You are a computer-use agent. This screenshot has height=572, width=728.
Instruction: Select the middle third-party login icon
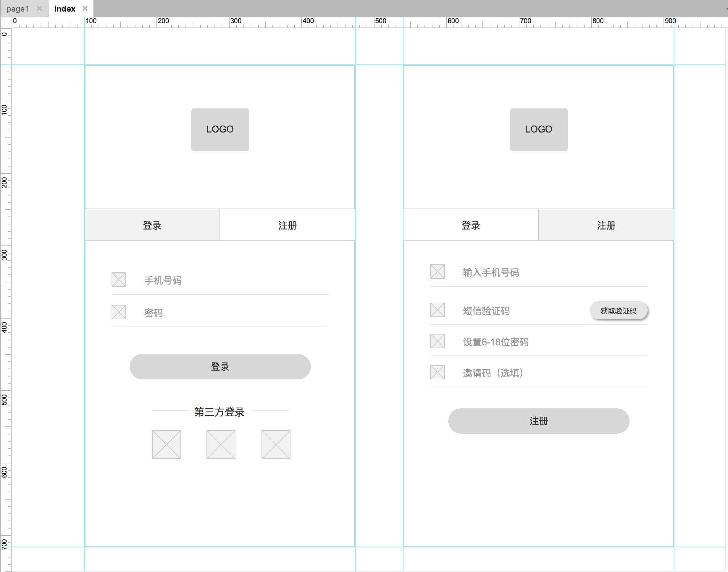[221, 444]
